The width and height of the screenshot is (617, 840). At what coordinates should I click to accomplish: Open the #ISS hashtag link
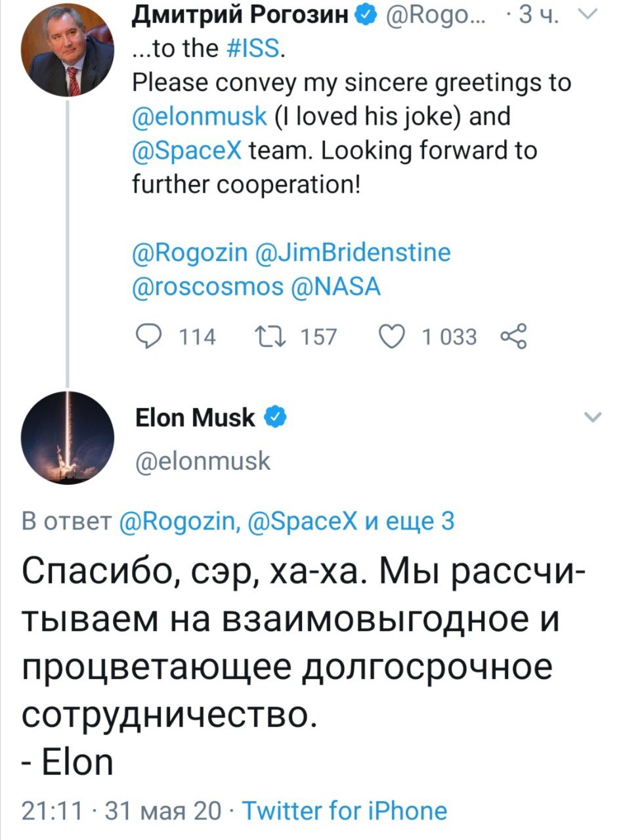255,49
